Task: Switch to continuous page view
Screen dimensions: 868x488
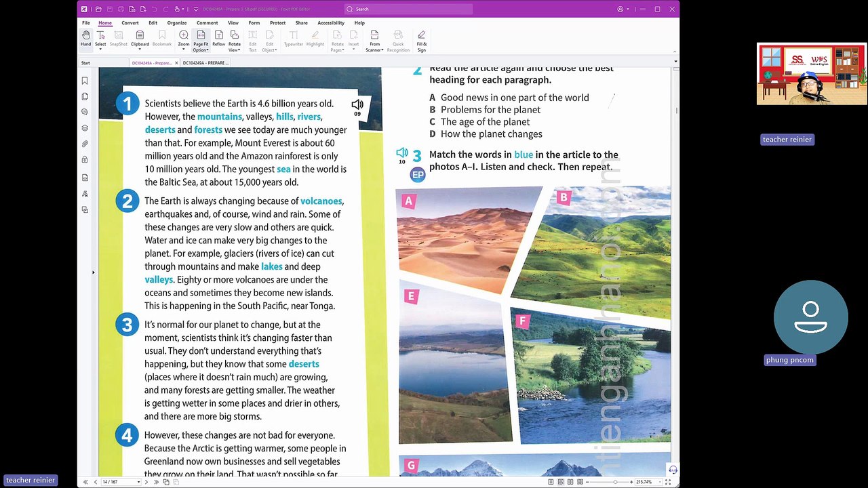Action: [x=560, y=482]
